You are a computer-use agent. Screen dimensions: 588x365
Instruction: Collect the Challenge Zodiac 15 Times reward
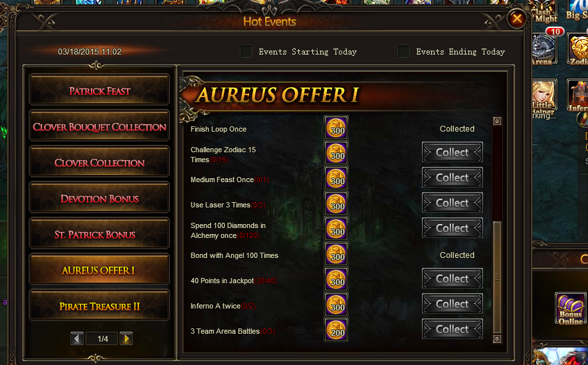[452, 152]
